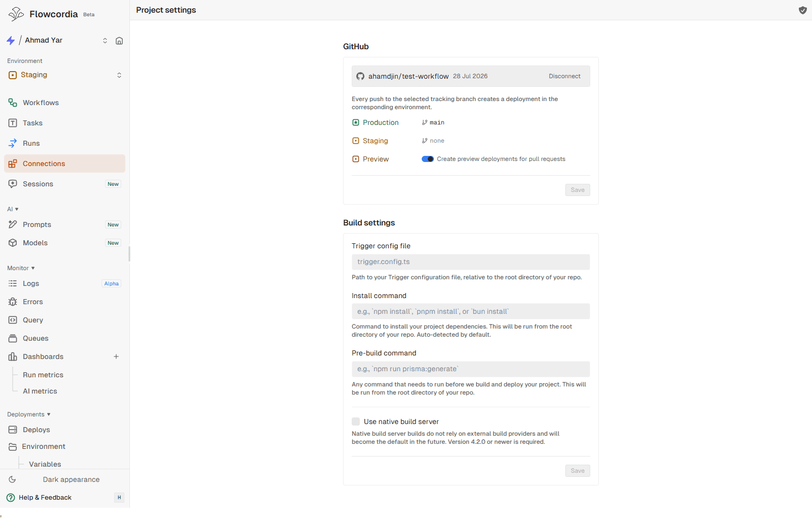Viewport: 812px width, 520px height.
Task: Save the Build settings
Action: 578,471
